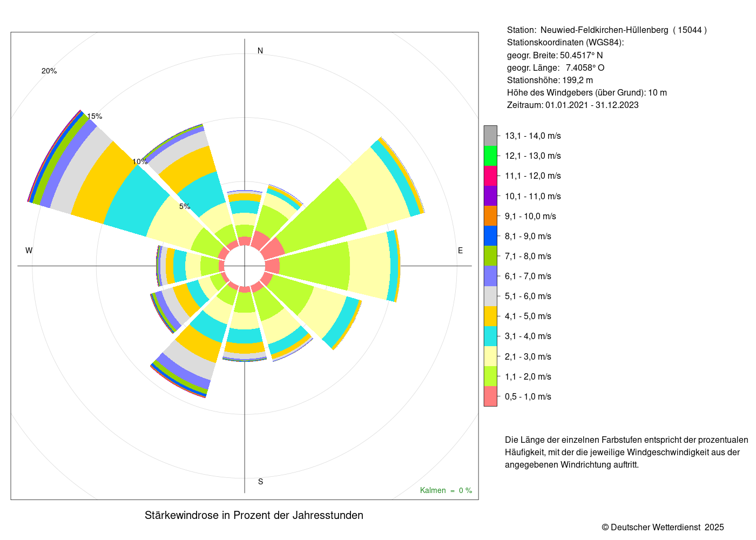Click the cyan 3,1 - 4,0 m/s legend swatch
Screen dimensions: 756x540
coord(490,336)
